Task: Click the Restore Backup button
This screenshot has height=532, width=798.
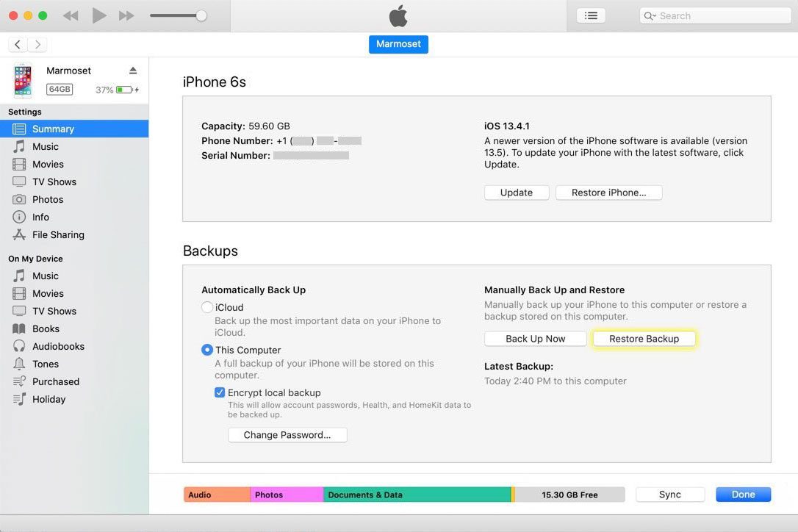Action: (x=644, y=338)
